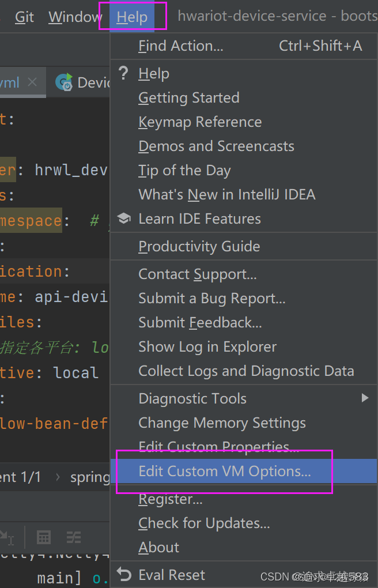Select Edit Custom VM Options...
The image size is (378, 588).
(243, 471)
